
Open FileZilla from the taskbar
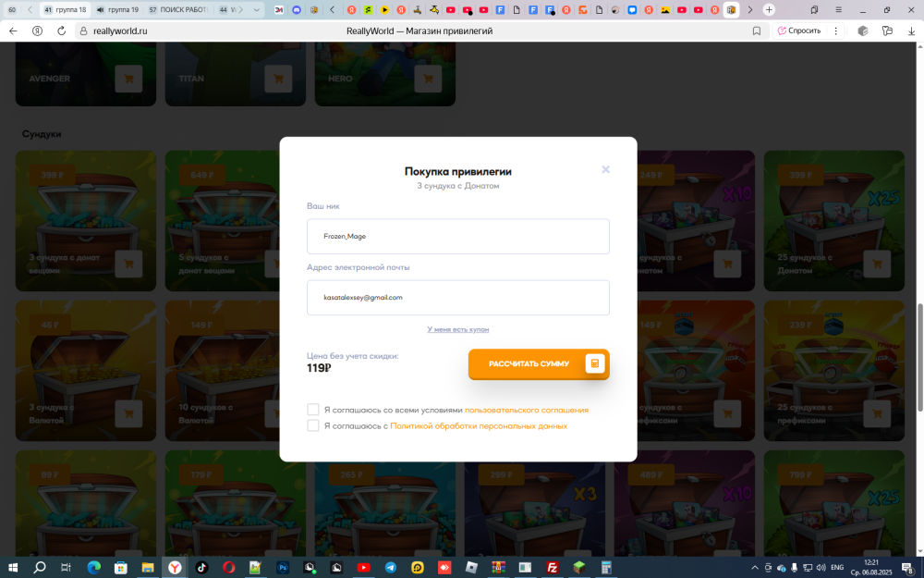click(x=553, y=568)
